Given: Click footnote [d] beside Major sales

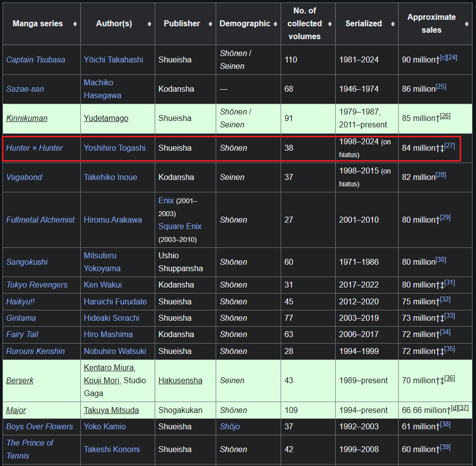Looking at the screenshot, I should click(455, 408).
